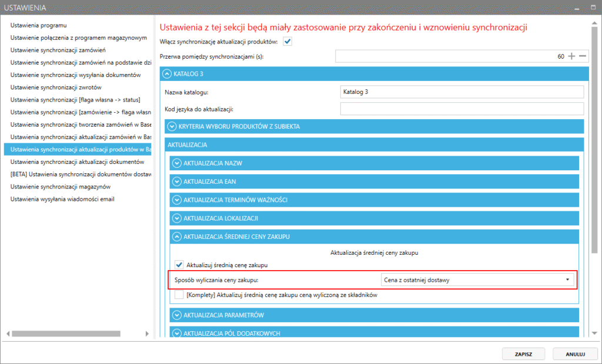Go to Ustawienia wysyłania wiadomości email

pyautogui.click(x=62, y=199)
